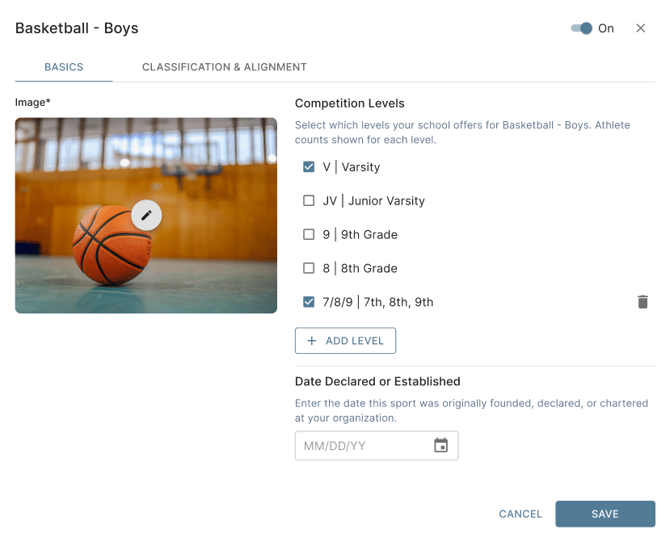This screenshot has height=542, width=670.
Task: Check the JV | Junior Varsity checkbox
Action: 309,201
